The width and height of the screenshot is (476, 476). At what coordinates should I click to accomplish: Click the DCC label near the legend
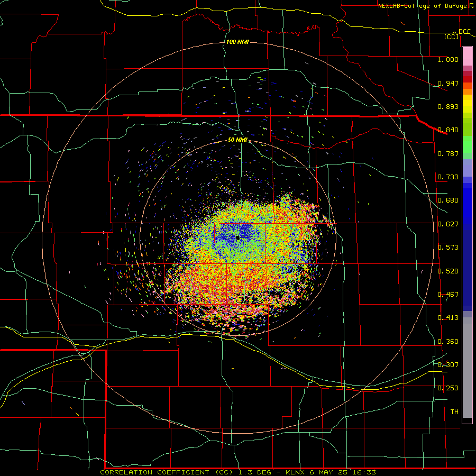point(464,32)
